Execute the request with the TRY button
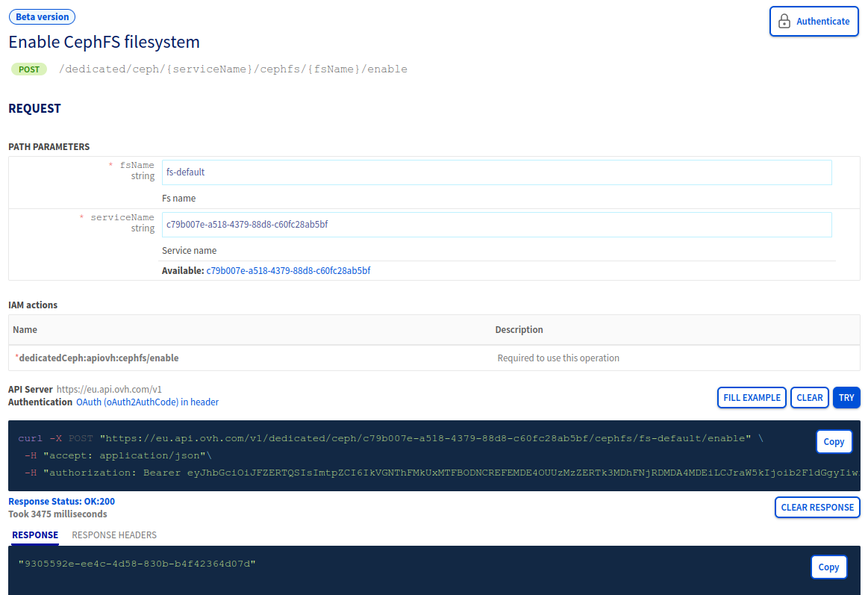Screen dimensions: 868x595 [846, 397]
